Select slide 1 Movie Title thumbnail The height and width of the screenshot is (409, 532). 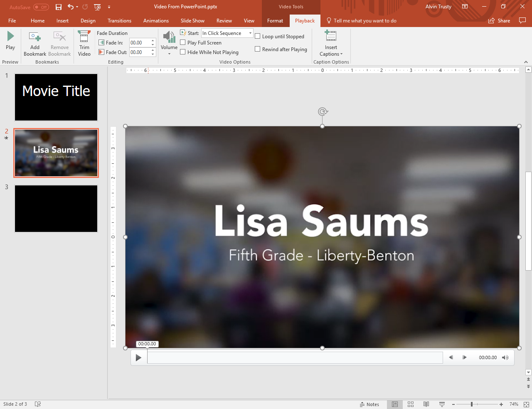tap(56, 97)
